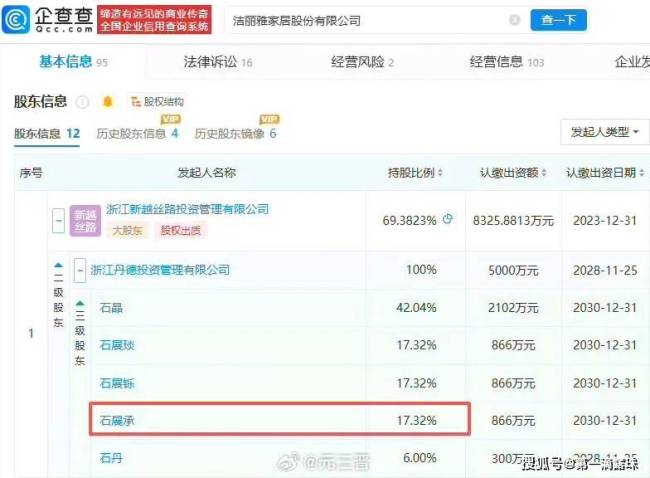Click the 8325.8813万元 amount cell
Image resolution: width=650 pixels, height=478 pixels.
click(x=513, y=221)
